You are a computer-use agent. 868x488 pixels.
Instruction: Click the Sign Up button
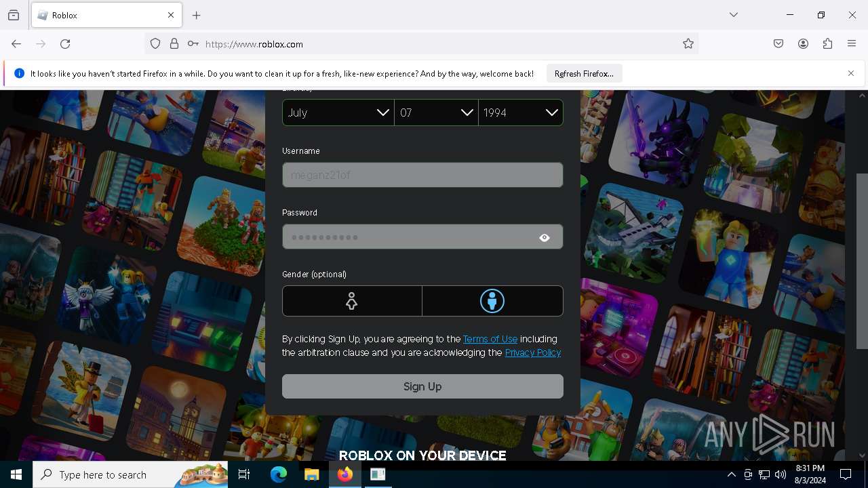tap(422, 386)
